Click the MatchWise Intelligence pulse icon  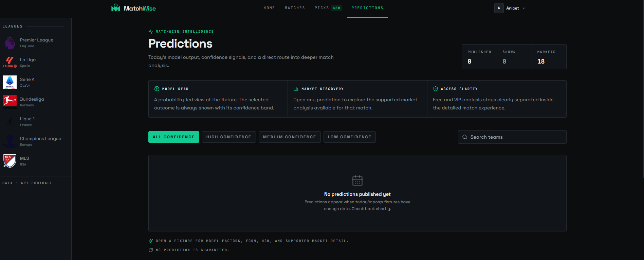pyautogui.click(x=151, y=32)
